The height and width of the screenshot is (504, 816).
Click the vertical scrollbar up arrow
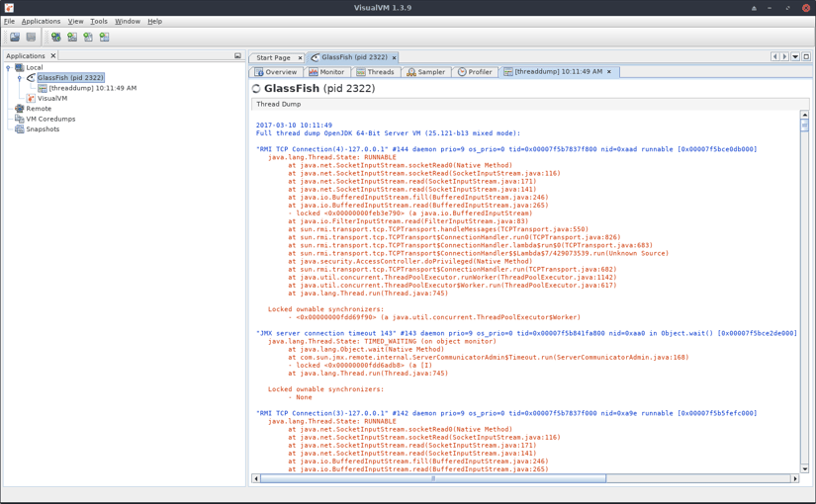tap(804, 115)
